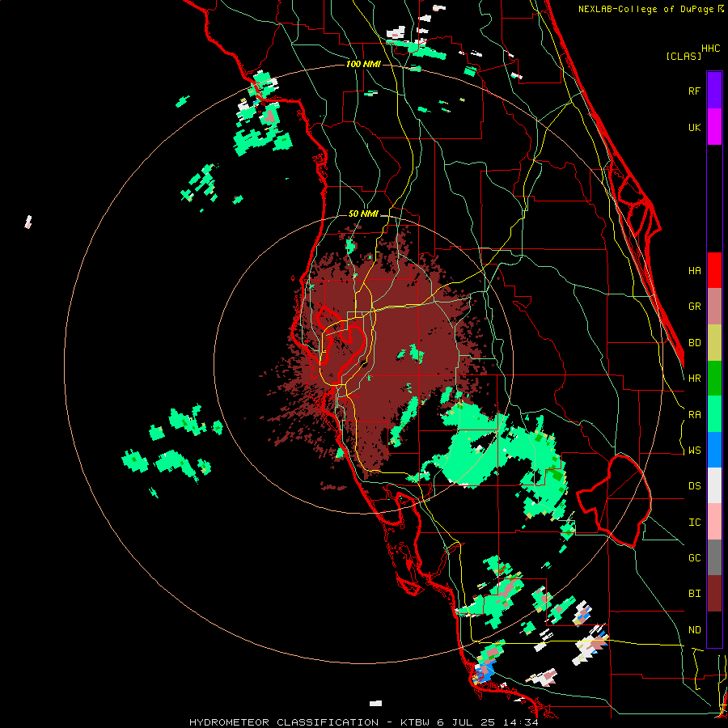
Task: Click the HA red legend swatch
Action: (714, 270)
